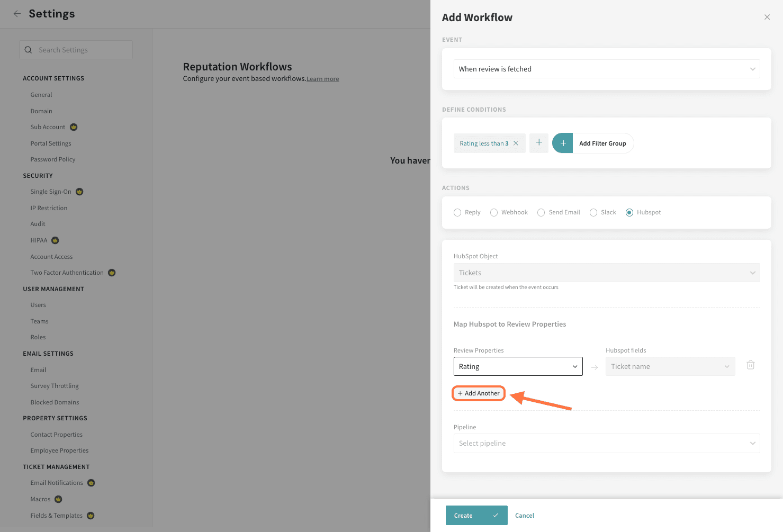Click the plus icon to add condition

tap(538, 143)
